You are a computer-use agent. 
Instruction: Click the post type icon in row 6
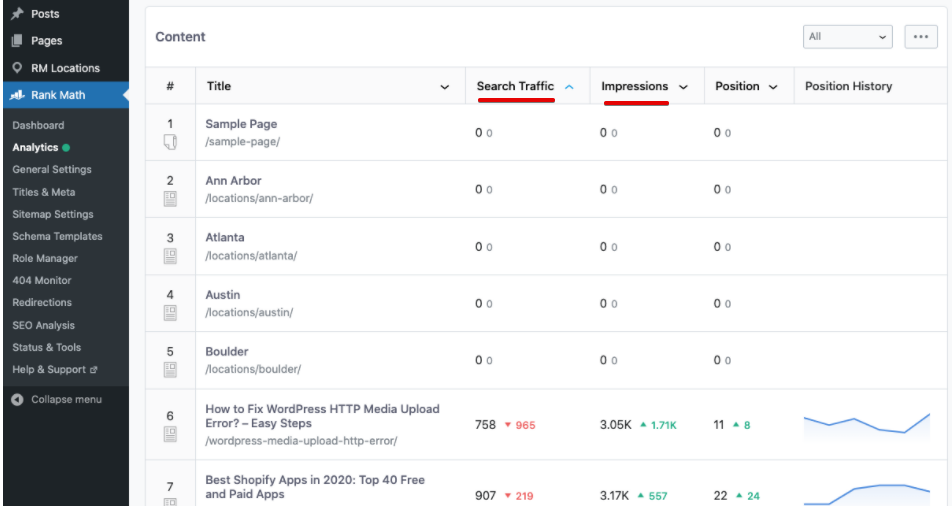(x=170, y=434)
